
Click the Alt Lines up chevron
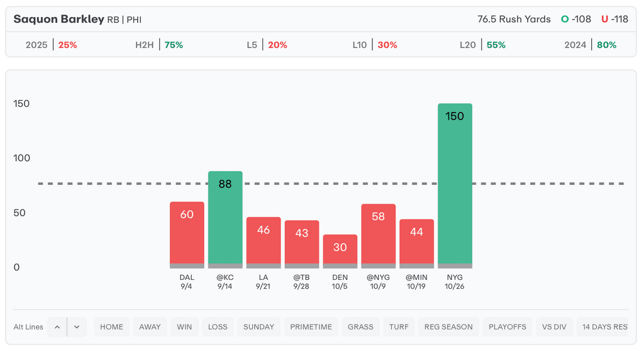coord(57,327)
